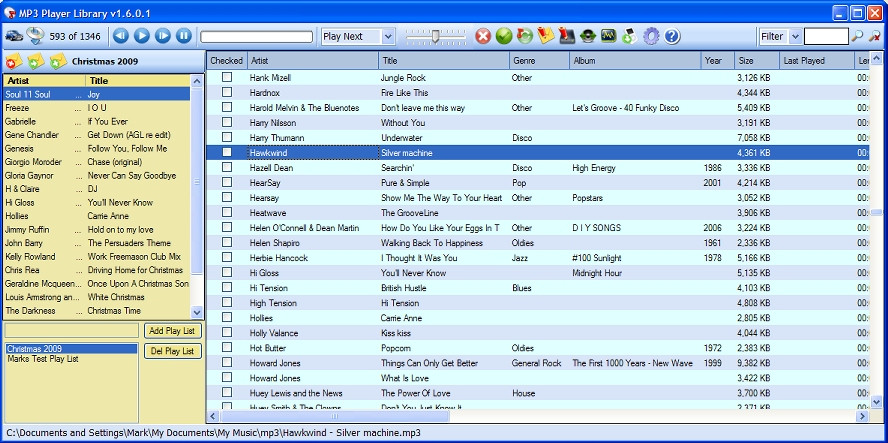Image resolution: width=888 pixels, height=443 pixels.
Task: Click the Checked column header
Action: tap(227, 61)
